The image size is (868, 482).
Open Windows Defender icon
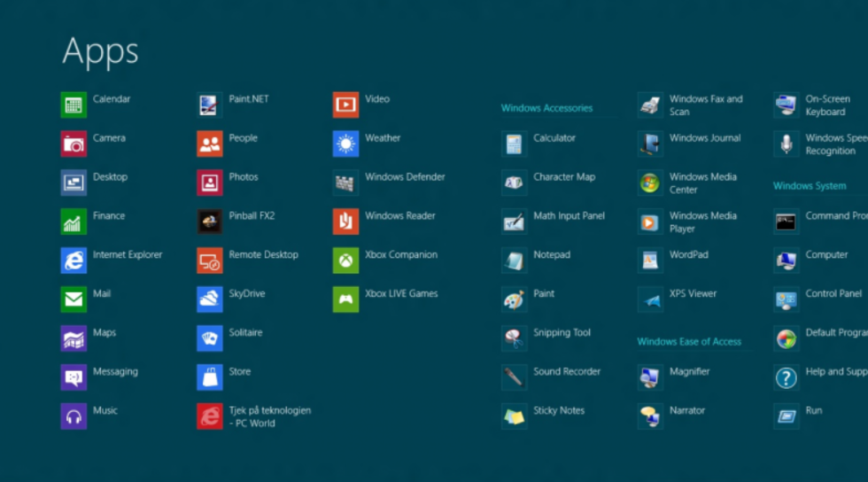point(346,183)
